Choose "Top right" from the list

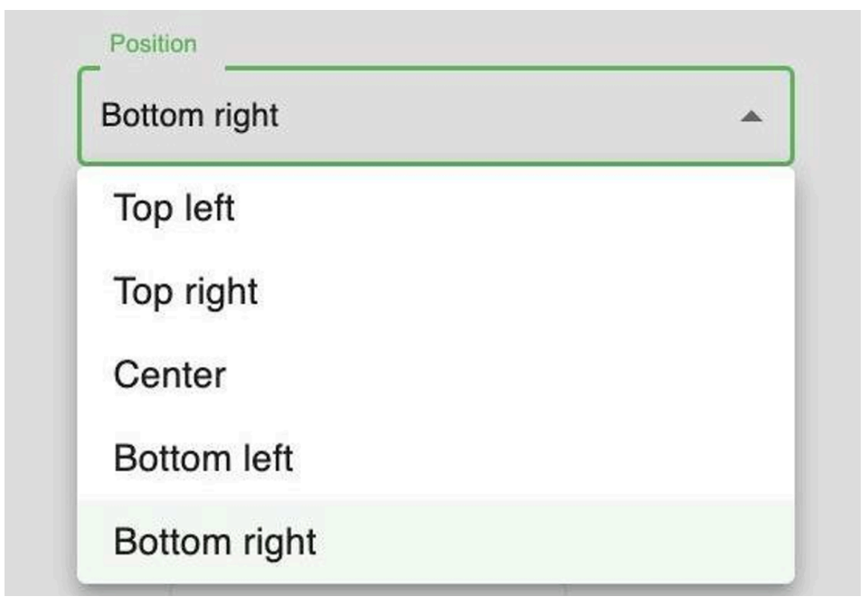coord(185,292)
